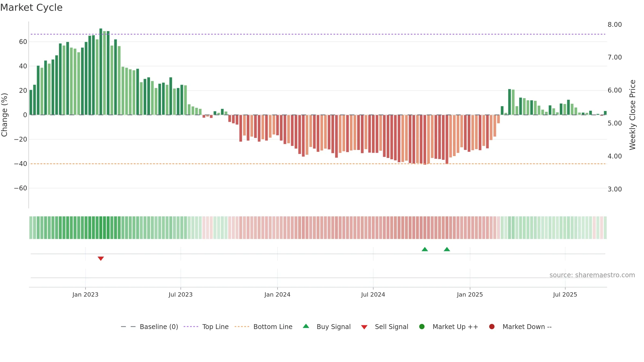Click the 5.00 price tick label
Screen dimensions: 644x362
pos(615,123)
